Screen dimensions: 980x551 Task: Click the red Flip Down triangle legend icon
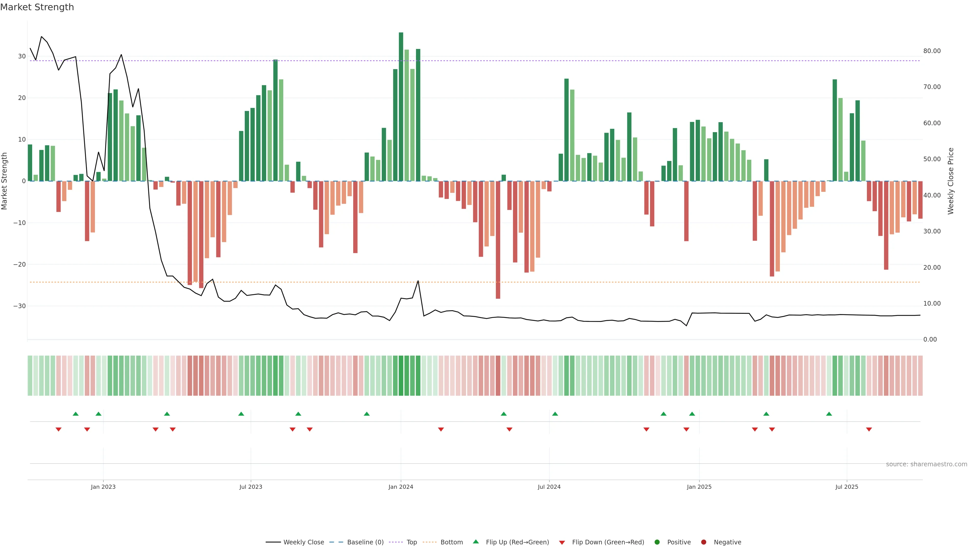[562, 543]
